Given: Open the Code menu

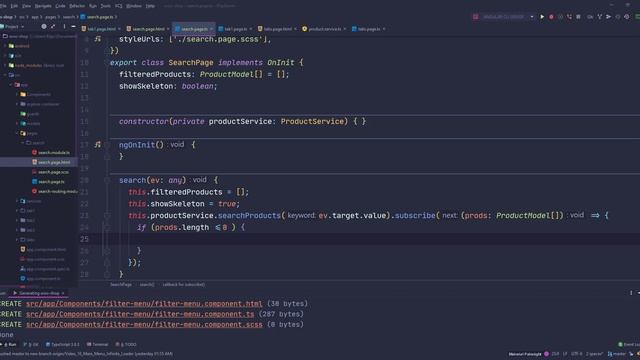Looking at the screenshot, I should [x=60, y=6].
